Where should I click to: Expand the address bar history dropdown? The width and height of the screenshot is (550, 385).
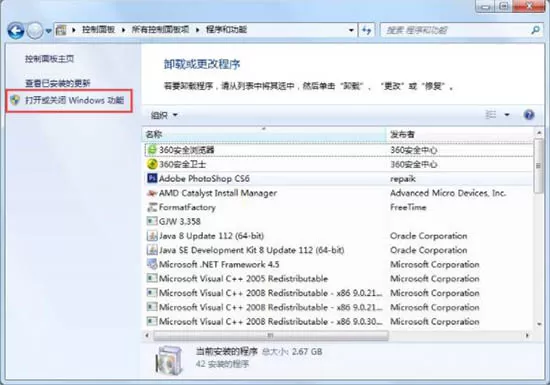coord(351,30)
